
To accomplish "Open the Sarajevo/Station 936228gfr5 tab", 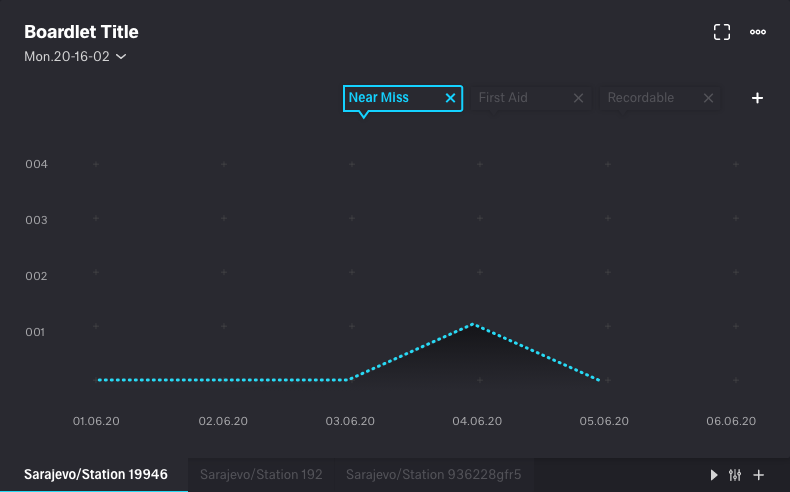I will (433, 474).
